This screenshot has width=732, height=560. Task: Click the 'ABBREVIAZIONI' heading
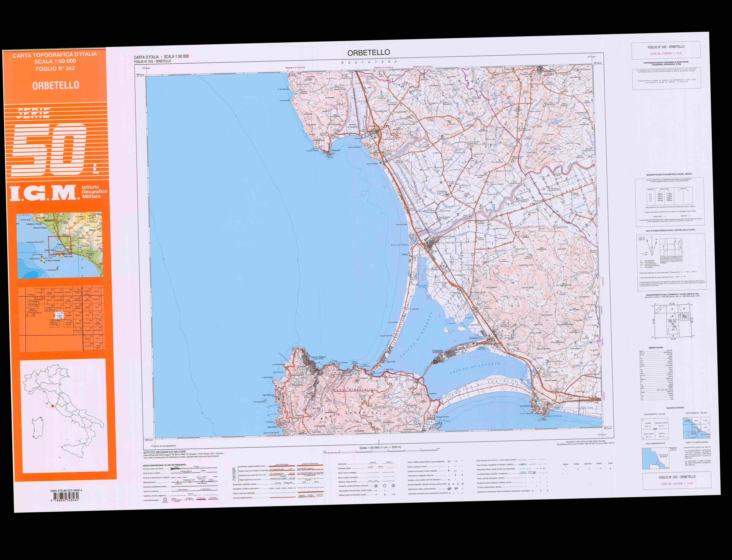point(656,348)
